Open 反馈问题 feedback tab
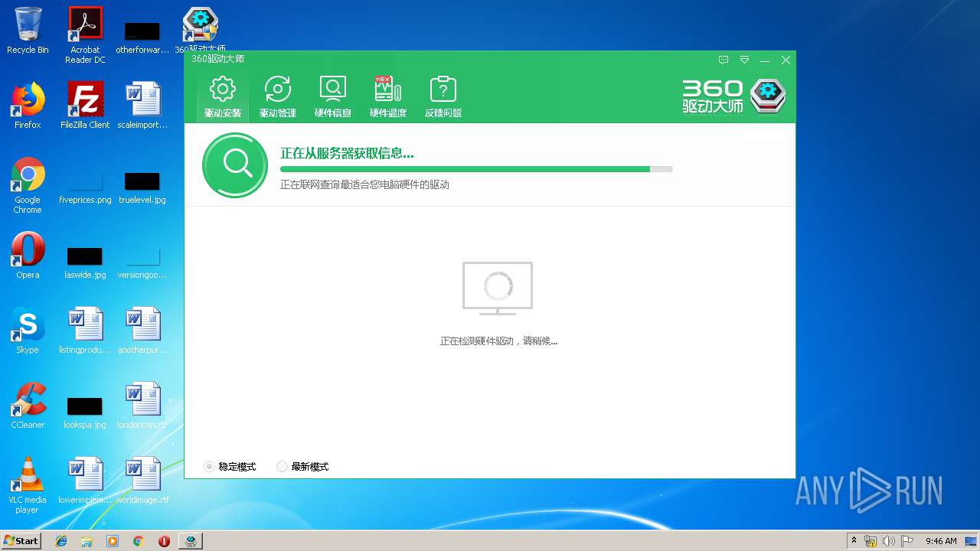The width and height of the screenshot is (980, 551). (x=443, y=96)
